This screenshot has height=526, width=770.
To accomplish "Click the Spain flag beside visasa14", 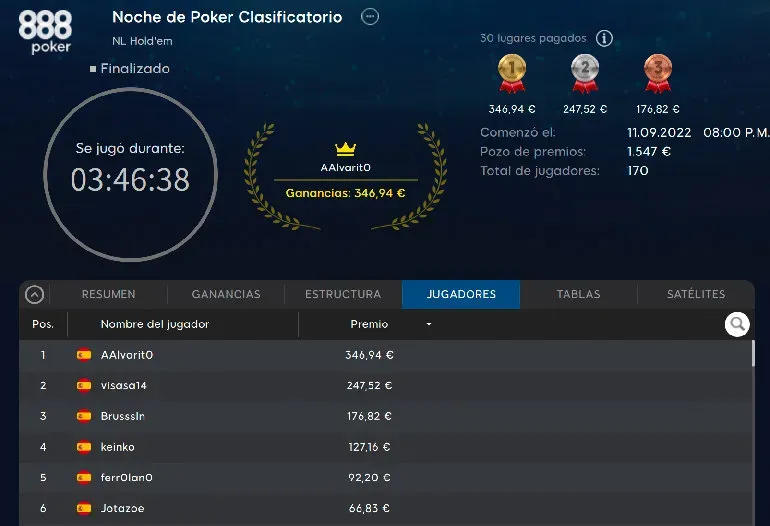I will [x=84, y=386].
